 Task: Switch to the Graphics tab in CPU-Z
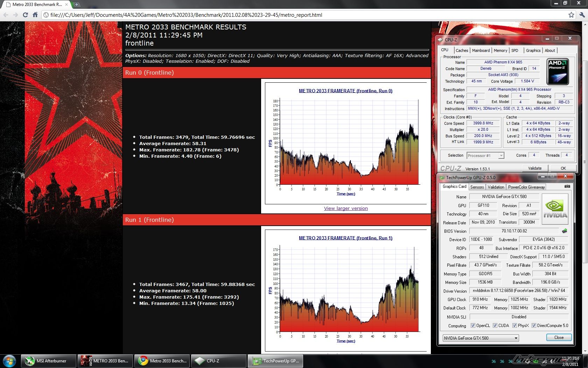[x=533, y=50]
